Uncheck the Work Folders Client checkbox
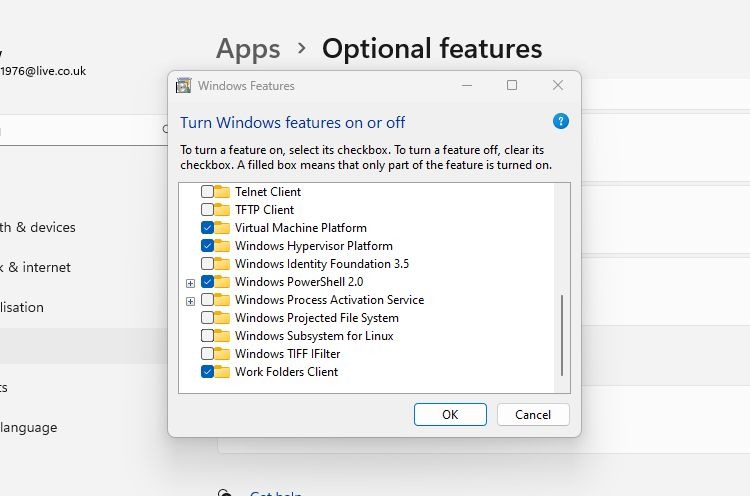Viewport: 750px width, 496px height. click(x=207, y=372)
